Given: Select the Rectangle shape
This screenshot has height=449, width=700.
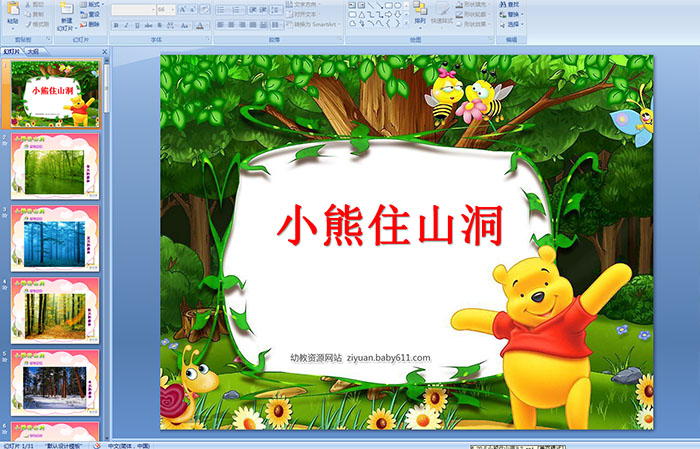Looking at the screenshot, I should (389, 5).
